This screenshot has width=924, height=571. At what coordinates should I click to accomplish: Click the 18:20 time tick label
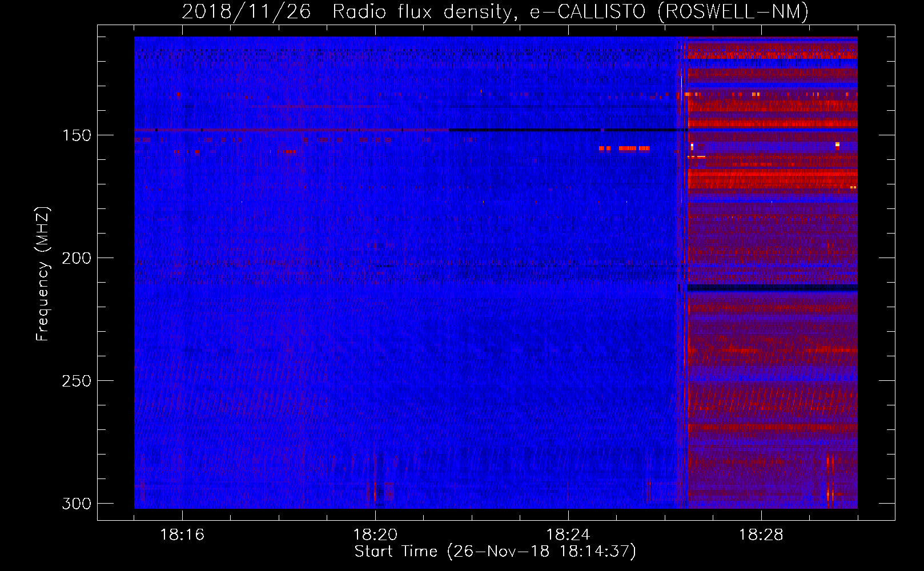pyautogui.click(x=375, y=535)
